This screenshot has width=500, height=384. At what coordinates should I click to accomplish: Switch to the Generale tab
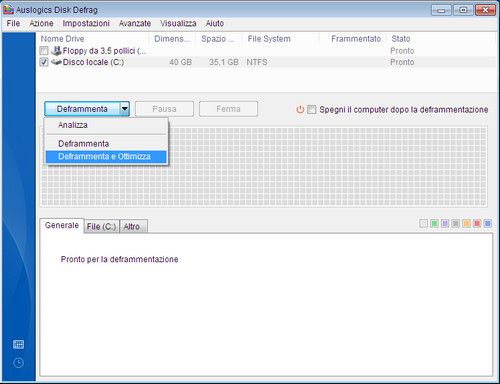62,225
